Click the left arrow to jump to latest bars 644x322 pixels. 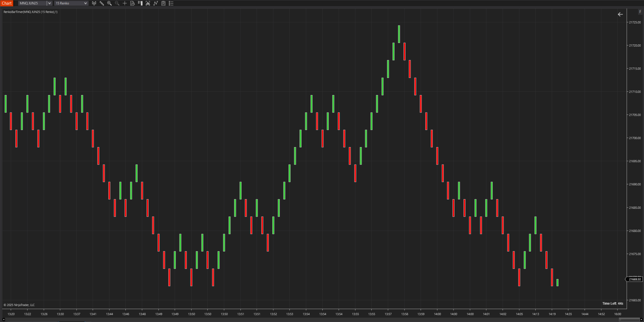[x=620, y=14]
